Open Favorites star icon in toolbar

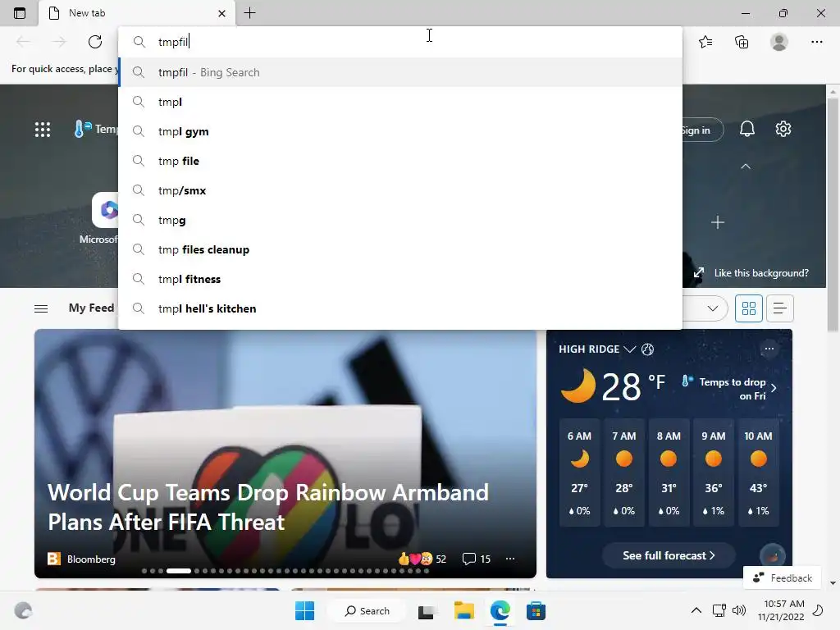[705, 42]
